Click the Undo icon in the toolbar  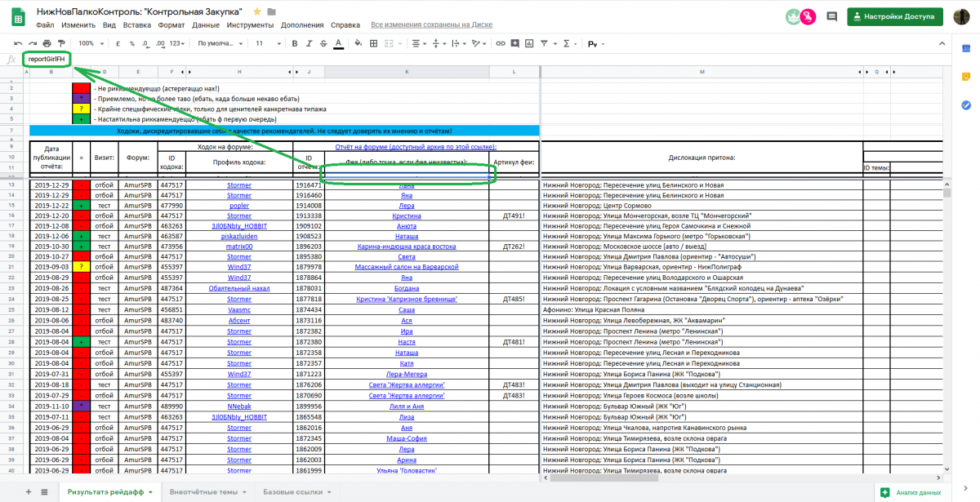(x=19, y=43)
